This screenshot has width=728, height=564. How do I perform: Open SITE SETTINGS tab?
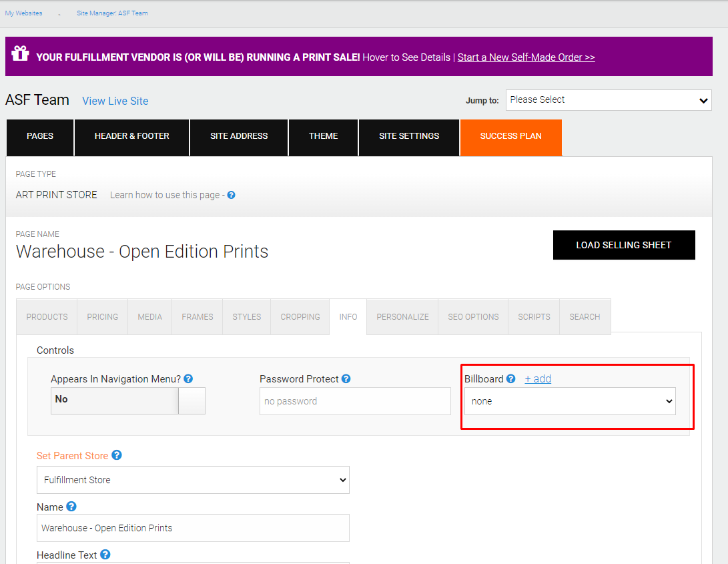pyautogui.click(x=409, y=137)
